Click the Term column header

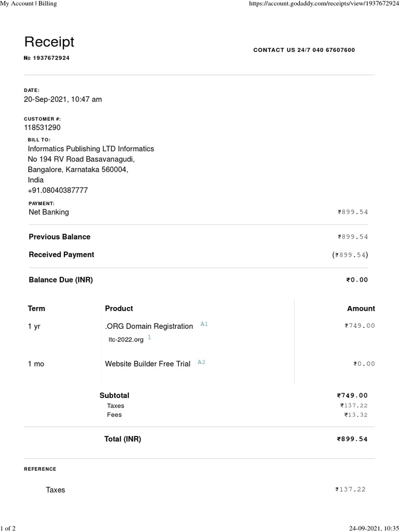pos(36,308)
